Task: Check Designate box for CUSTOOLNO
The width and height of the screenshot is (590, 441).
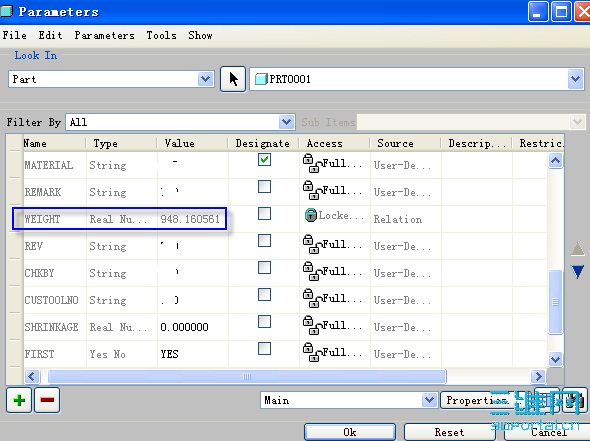Action: coord(265,295)
